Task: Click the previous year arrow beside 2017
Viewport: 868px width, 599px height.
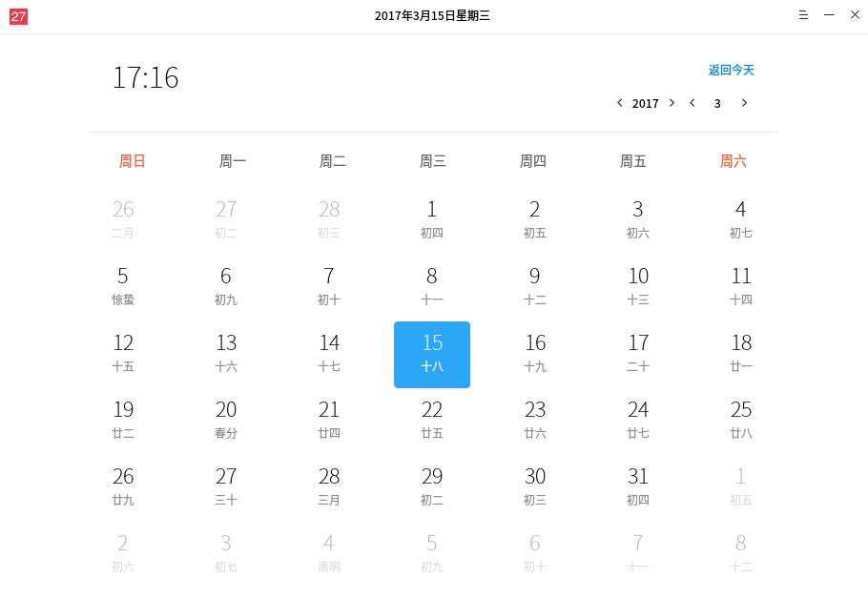Action: [620, 103]
